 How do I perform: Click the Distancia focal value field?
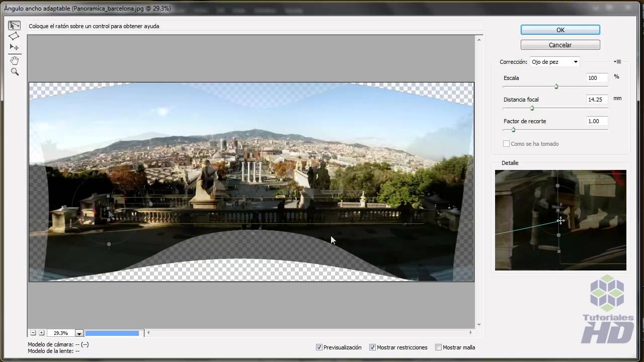[x=597, y=100]
